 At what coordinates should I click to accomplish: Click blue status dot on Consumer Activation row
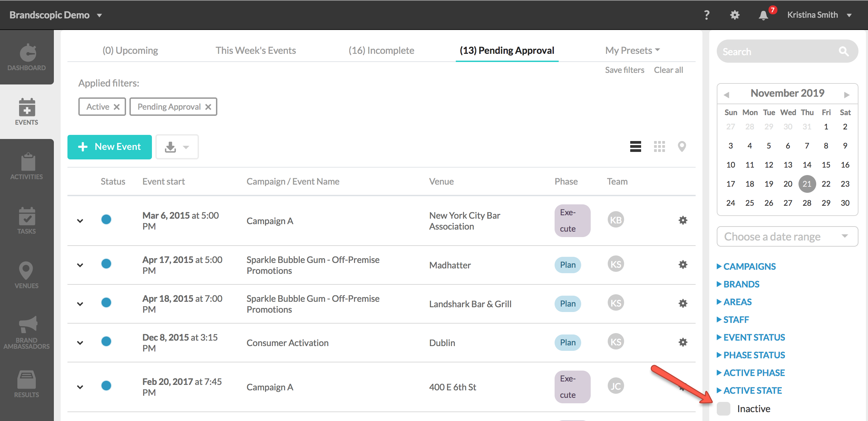coord(106,341)
